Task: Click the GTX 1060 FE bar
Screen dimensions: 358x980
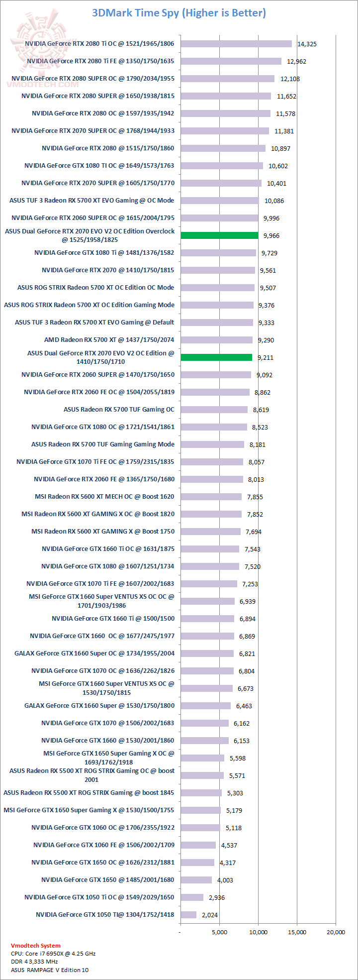Action: click(198, 845)
